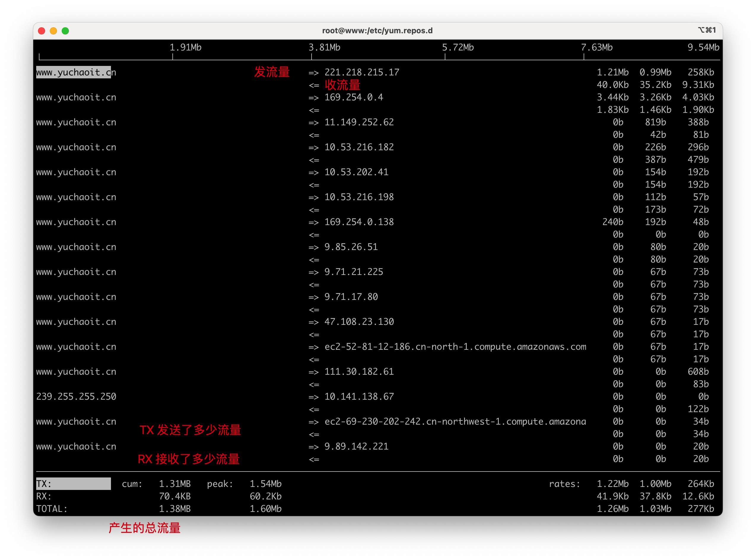Click the 221.218.215.17 destination address
This screenshot has height=560, width=756.
[x=362, y=72]
